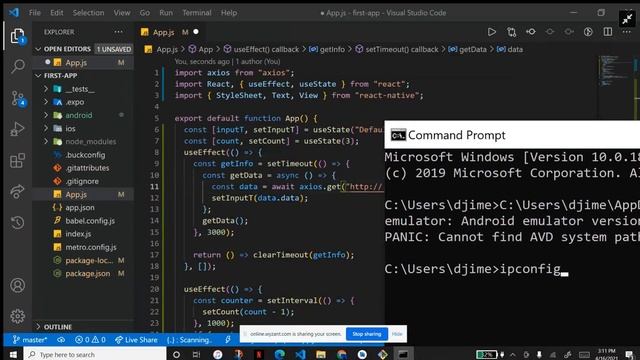Show hidden system tray icons chevron
Viewport: 640px width, 360px height.
click(x=513, y=354)
